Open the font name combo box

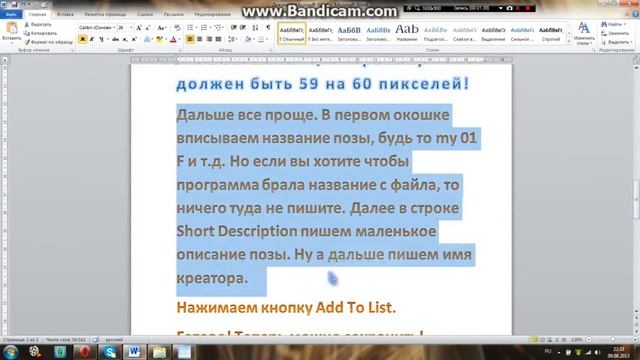97,28
